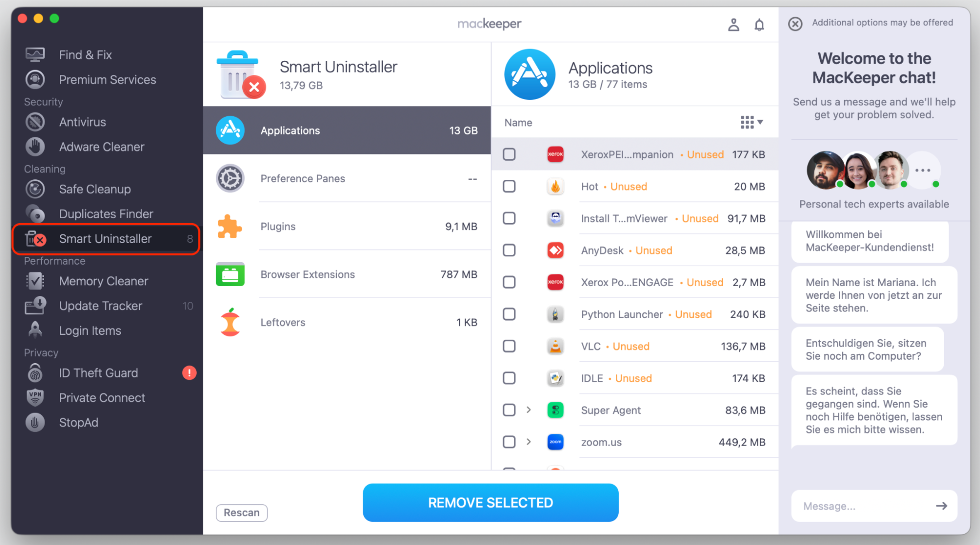Open the Leftovers category
The width and height of the screenshot is (980, 545).
pyautogui.click(x=347, y=322)
